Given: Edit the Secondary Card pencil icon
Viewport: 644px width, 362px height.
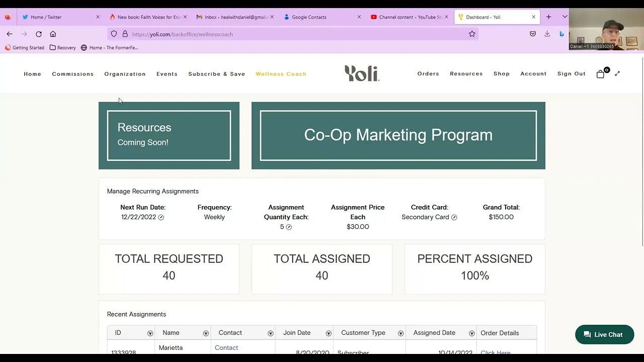Looking at the screenshot, I should [x=454, y=217].
